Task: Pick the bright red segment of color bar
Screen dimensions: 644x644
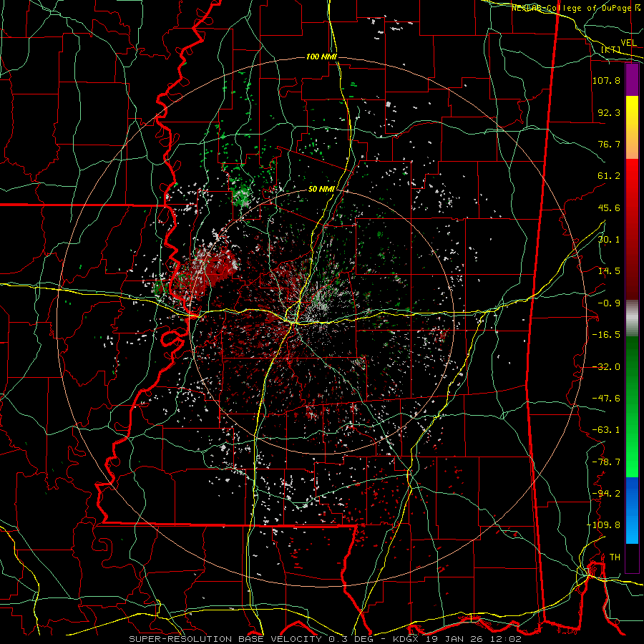Action: [x=632, y=177]
